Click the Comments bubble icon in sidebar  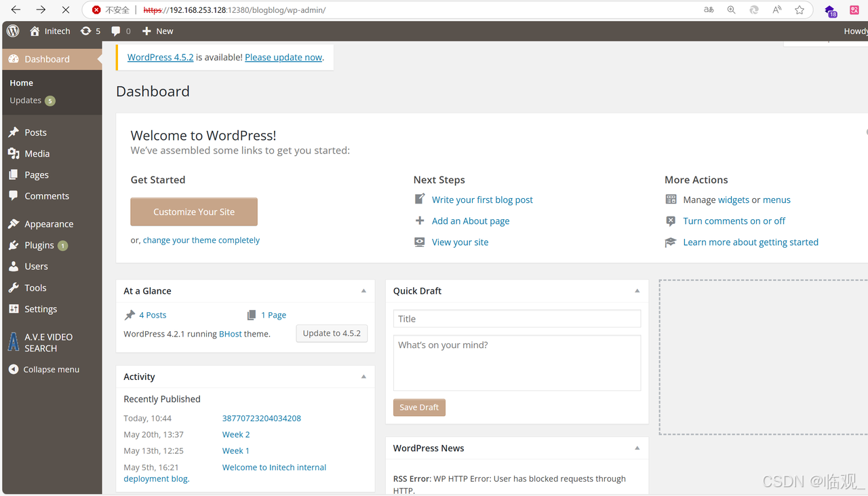coord(14,195)
